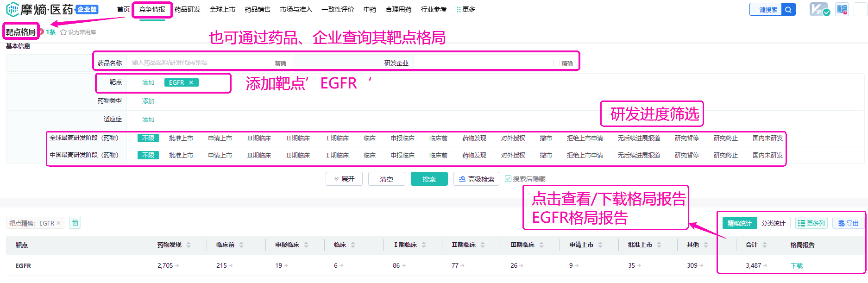Click the 一键搜索 search box
This screenshot has width=868, height=283.
click(x=765, y=9)
